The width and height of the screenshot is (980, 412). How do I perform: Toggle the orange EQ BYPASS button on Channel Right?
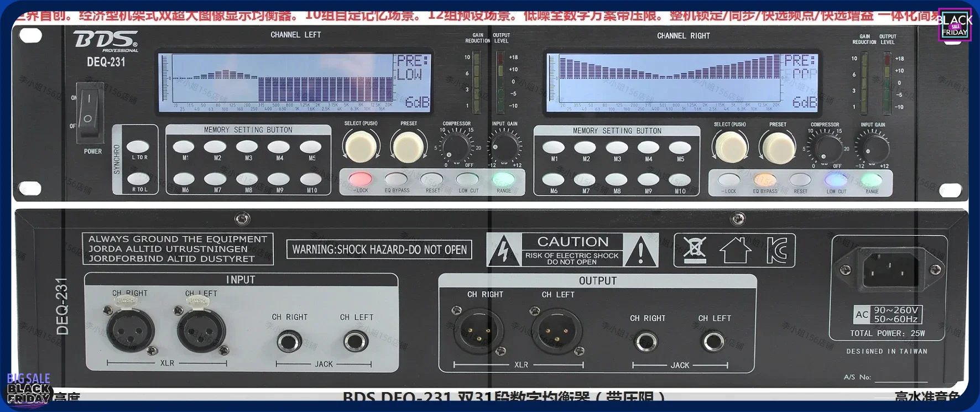coord(765,180)
